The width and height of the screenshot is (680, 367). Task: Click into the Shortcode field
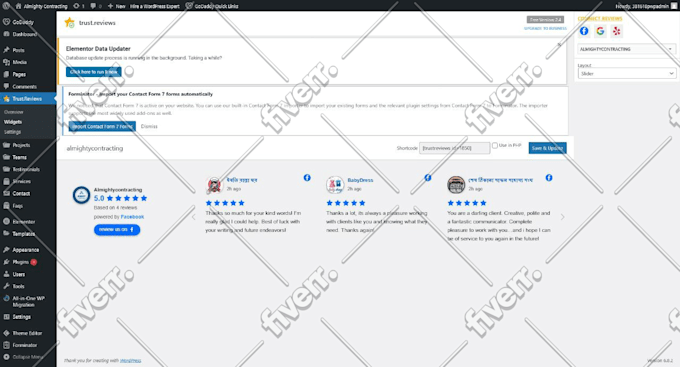(x=454, y=148)
